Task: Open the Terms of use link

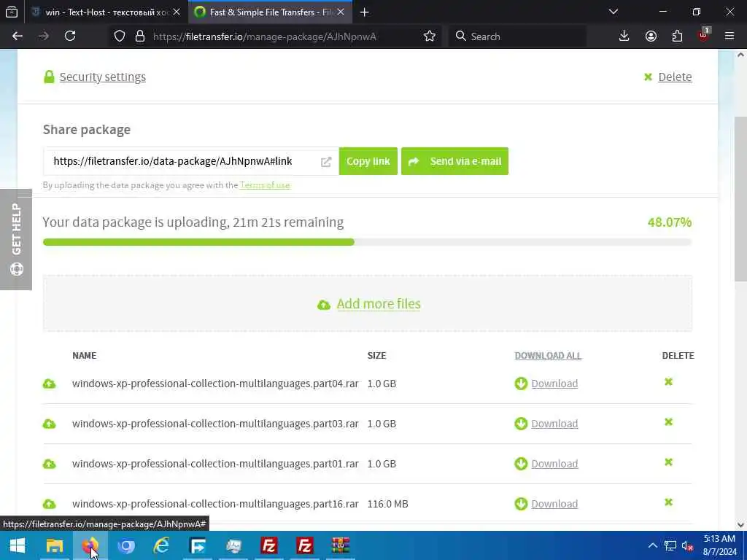Action: pos(265,185)
